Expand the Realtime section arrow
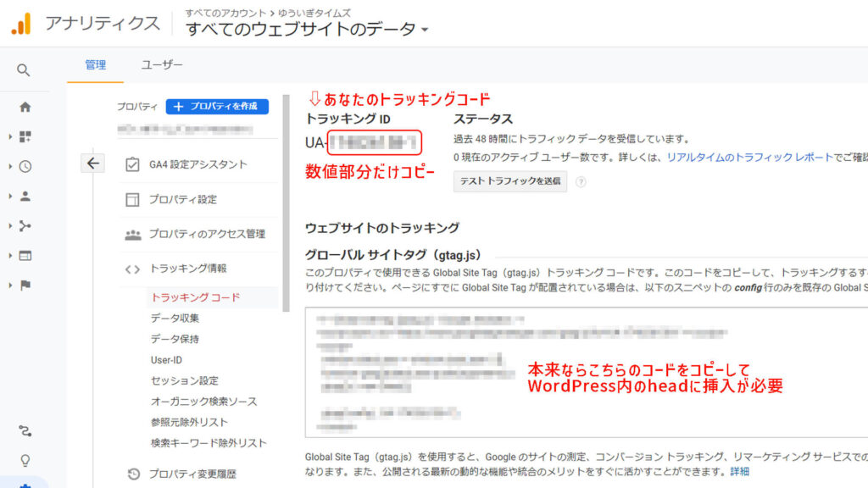The height and width of the screenshot is (488, 868). [10, 167]
